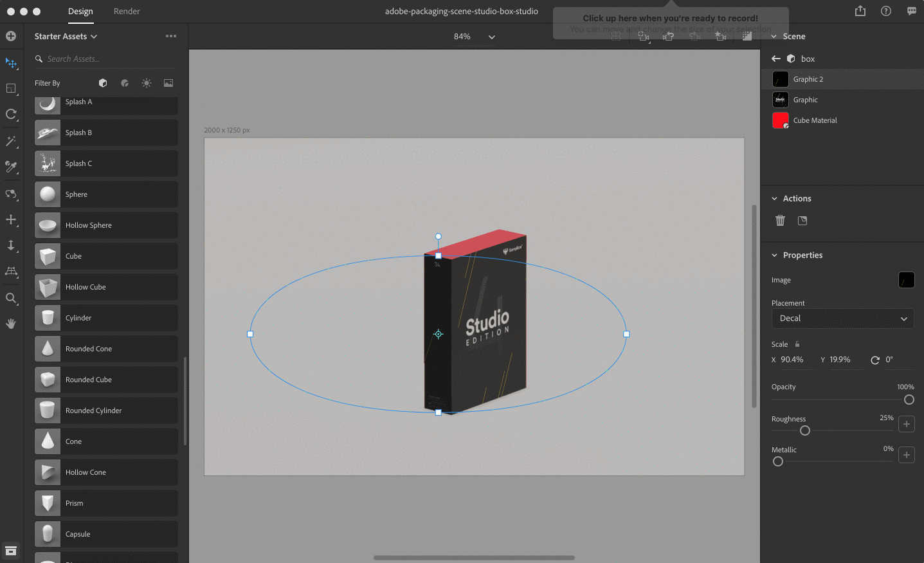924x563 pixels.
Task: Activate the Zoom magnifier tool
Action: pyautogui.click(x=11, y=298)
